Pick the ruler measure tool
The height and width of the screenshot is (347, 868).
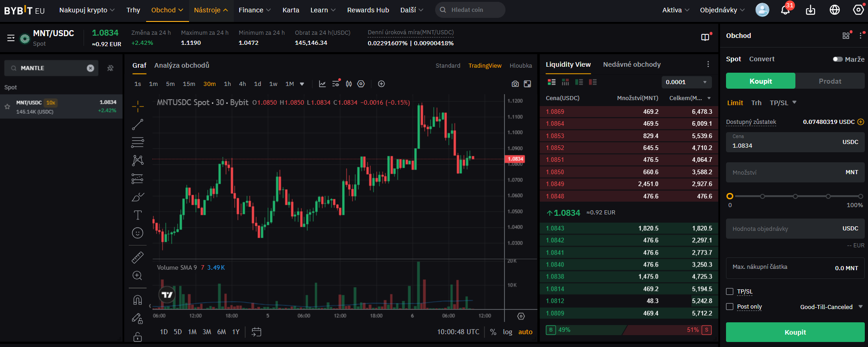pyautogui.click(x=137, y=257)
